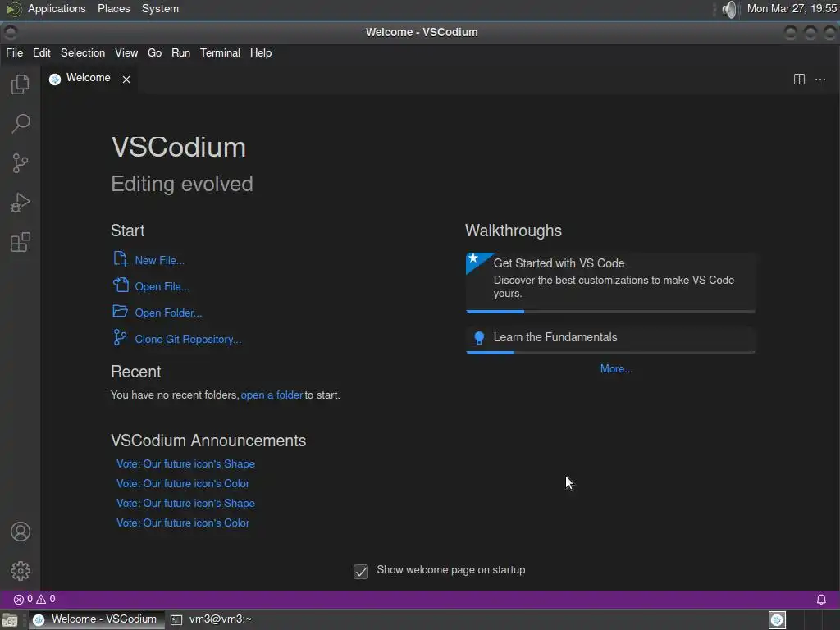840x630 pixels.
Task: Open the Manage gear icon
Action: [21, 571]
